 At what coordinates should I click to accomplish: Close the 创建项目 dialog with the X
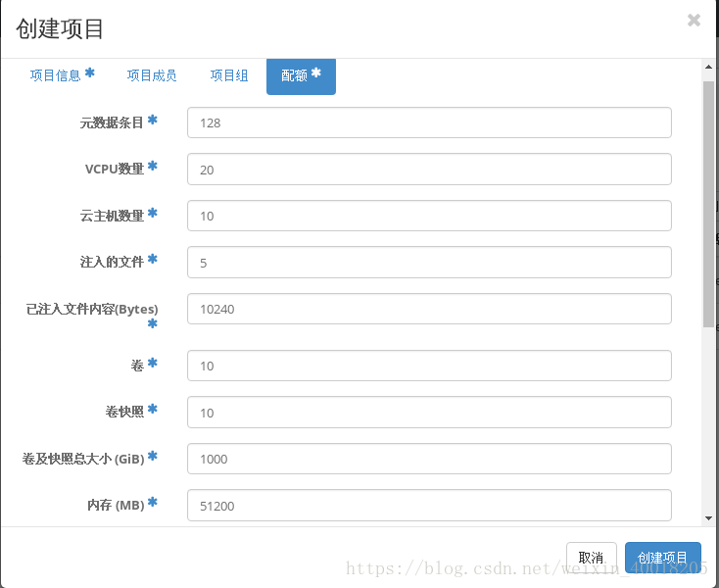pos(694,21)
